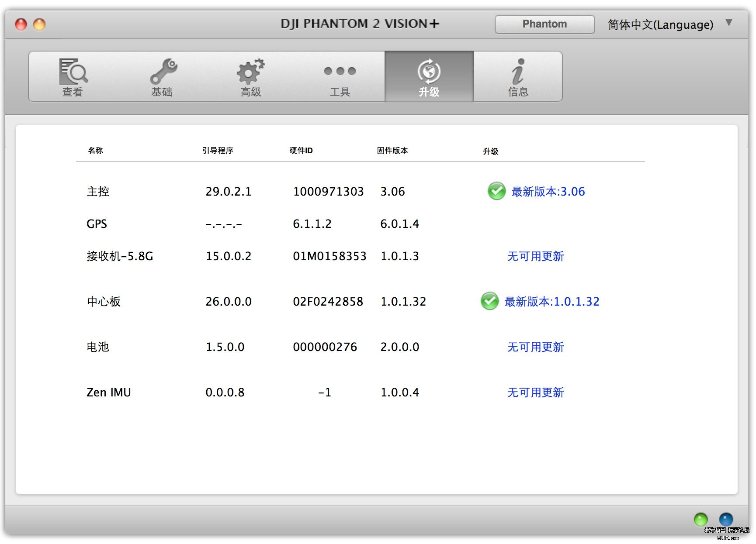Click hardware ID 02F0242858
The height and width of the screenshot is (544, 756).
[328, 301]
